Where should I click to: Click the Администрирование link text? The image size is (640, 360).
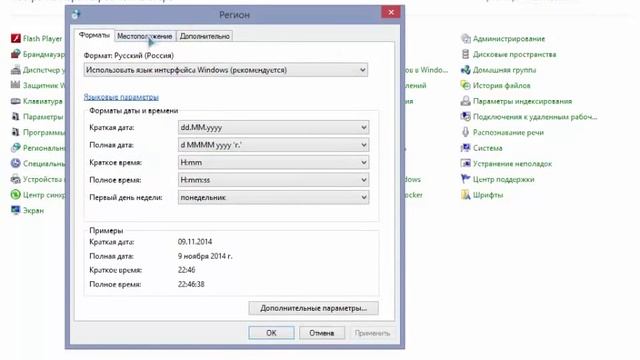pos(509,39)
